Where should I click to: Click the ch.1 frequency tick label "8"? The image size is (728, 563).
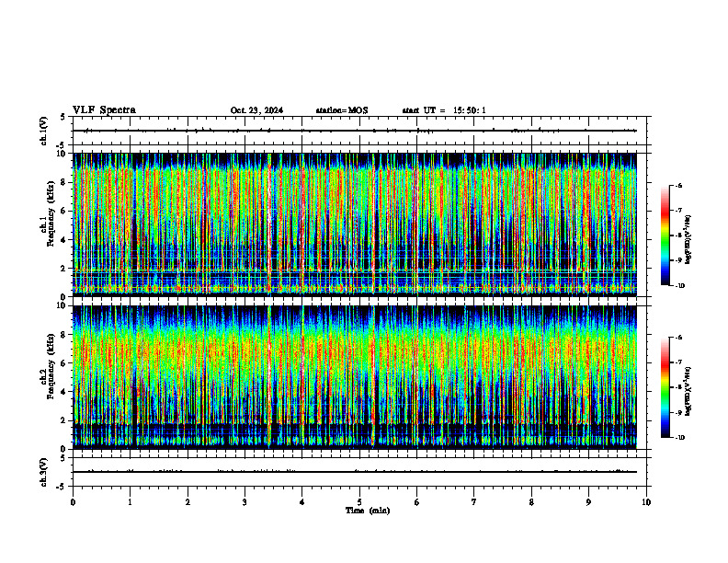pyautogui.click(x=64, y=182)
